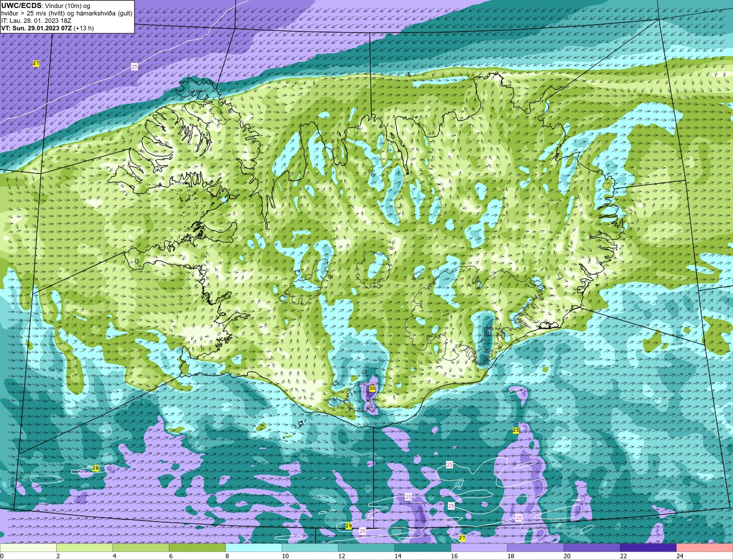Click the legend value 14
Screen dimensions: 733x560
tap(398, 556)
